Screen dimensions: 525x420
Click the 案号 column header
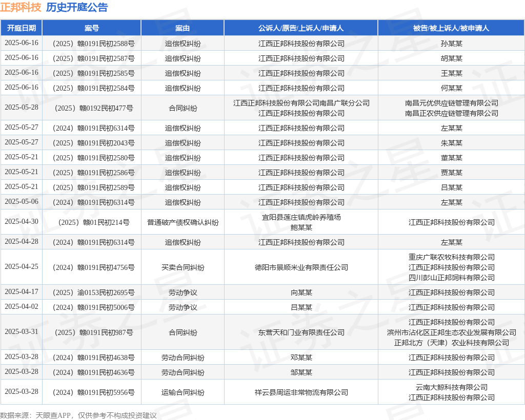[92, 28]
